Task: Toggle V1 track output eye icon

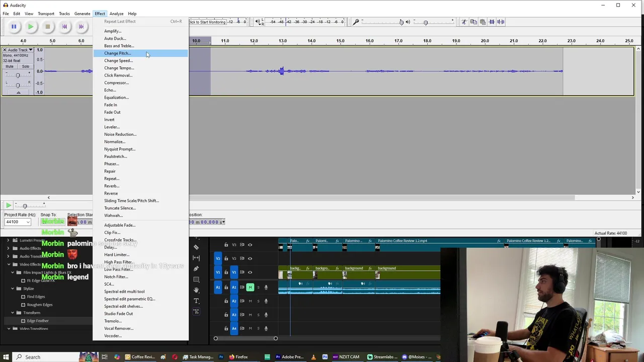Action: click(x=250, y=272)
